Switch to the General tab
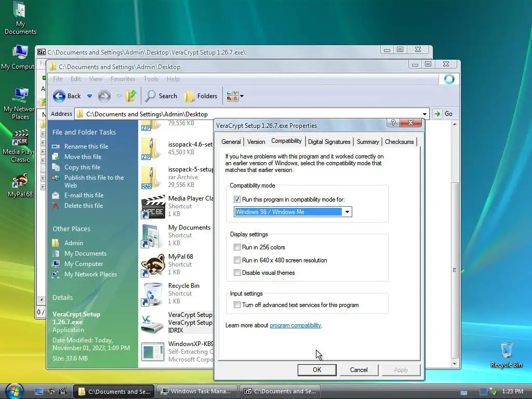 [231, 142]
